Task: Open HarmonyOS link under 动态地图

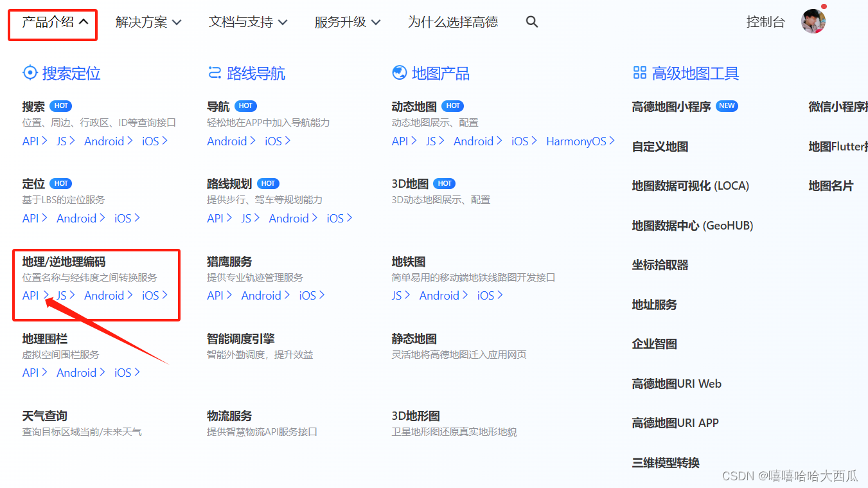Action: click(x=581, y=141)
